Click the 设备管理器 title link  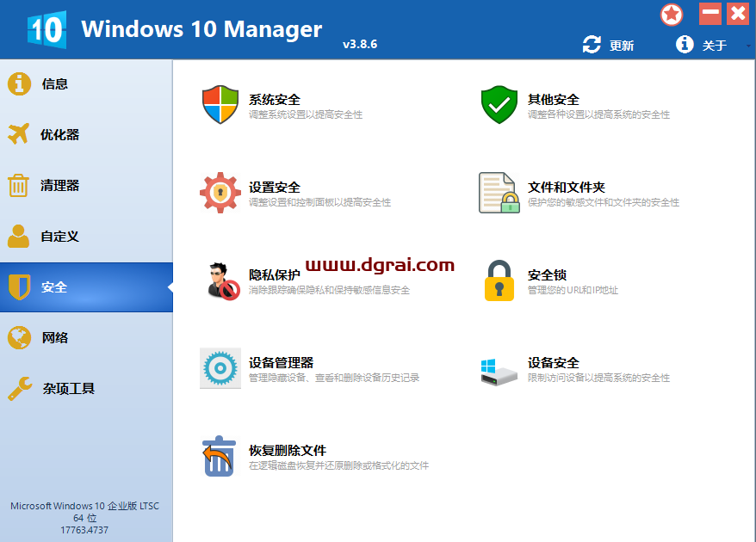281,363
